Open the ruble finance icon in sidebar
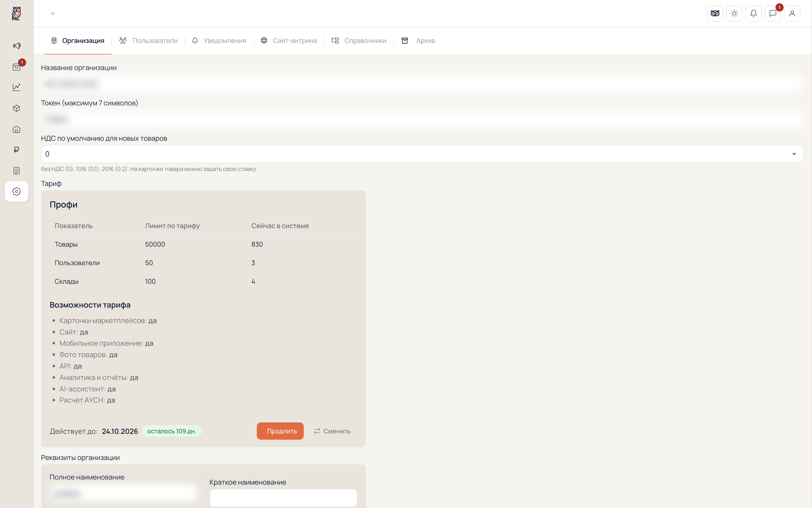The height and width of the screenshot is (508, 812). click(16, 150)
